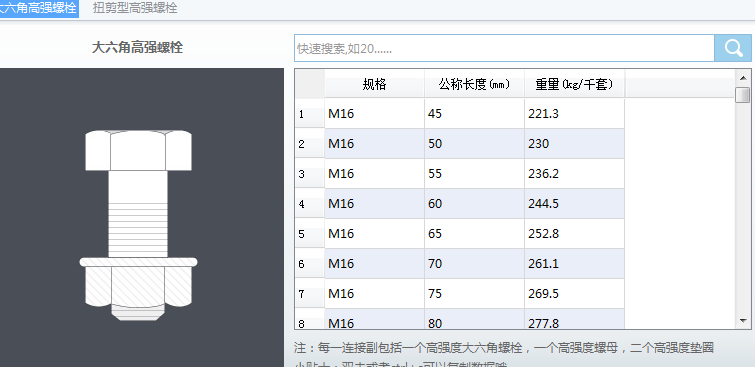Image resolution: width=755 pixels, height=367 pixels.
Task: Click the vertical scrollbar thumb
Action: click(742, 94)
